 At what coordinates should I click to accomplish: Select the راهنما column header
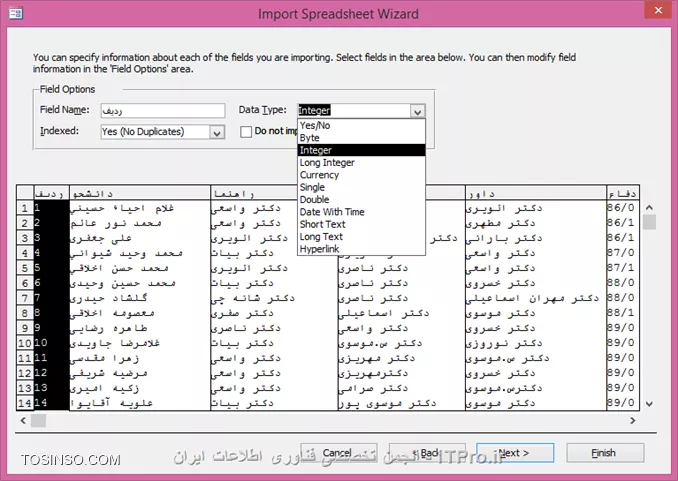(x=254, y=193)
